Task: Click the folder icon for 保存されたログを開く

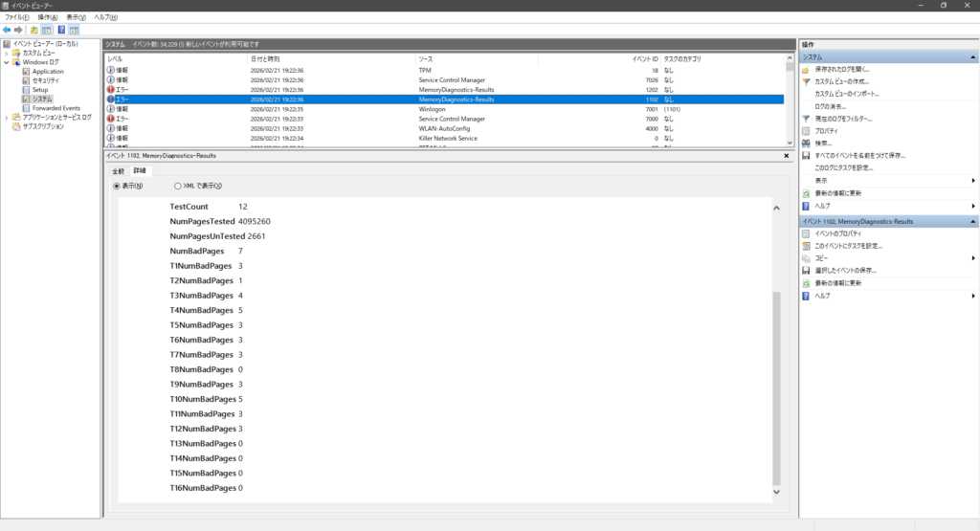Action: point(806,70)
